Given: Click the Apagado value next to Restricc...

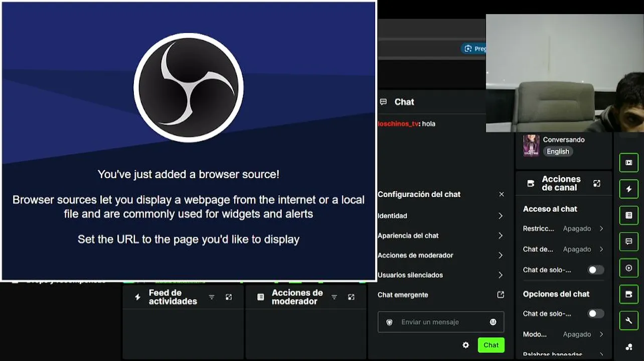Looking at the screenshot, I should [x=577, y=229].
